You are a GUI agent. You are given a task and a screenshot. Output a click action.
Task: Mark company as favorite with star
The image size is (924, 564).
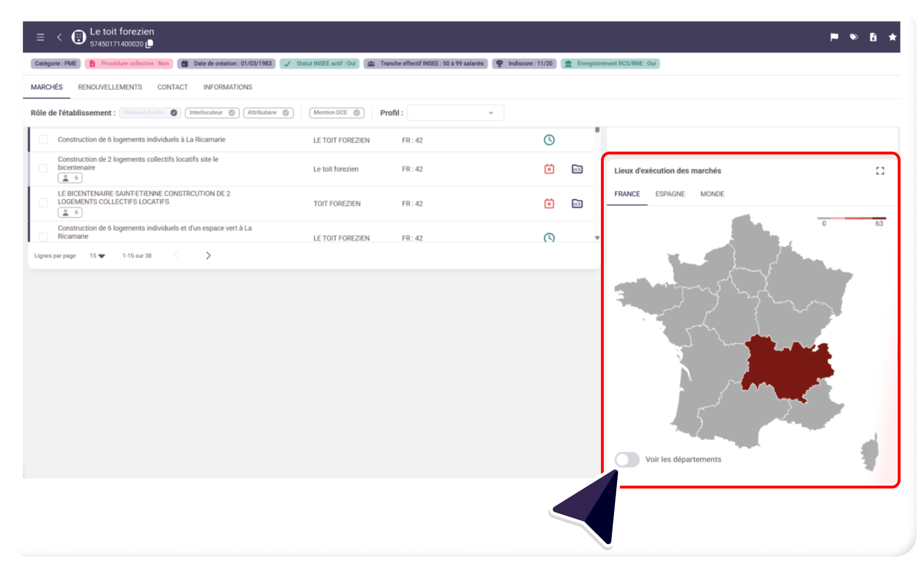[x=892, y=37]
